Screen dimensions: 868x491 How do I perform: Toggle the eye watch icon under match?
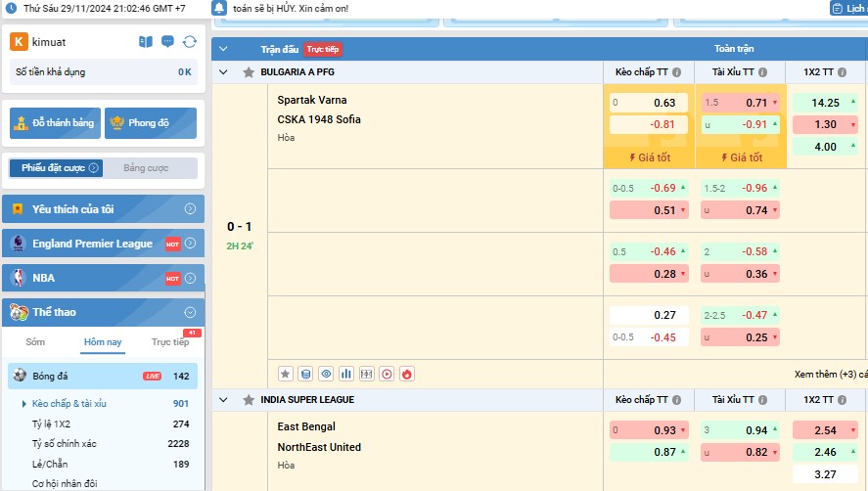tap(326, 374)
